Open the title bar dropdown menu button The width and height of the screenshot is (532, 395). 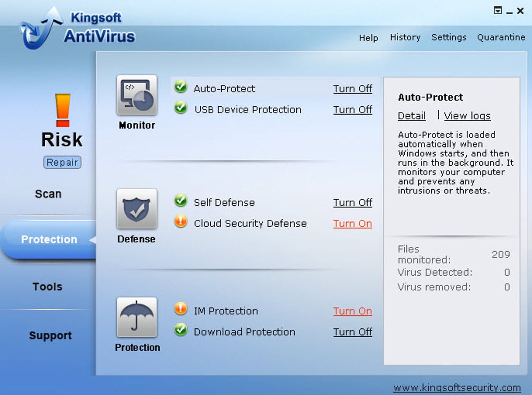tap(498, 10)
